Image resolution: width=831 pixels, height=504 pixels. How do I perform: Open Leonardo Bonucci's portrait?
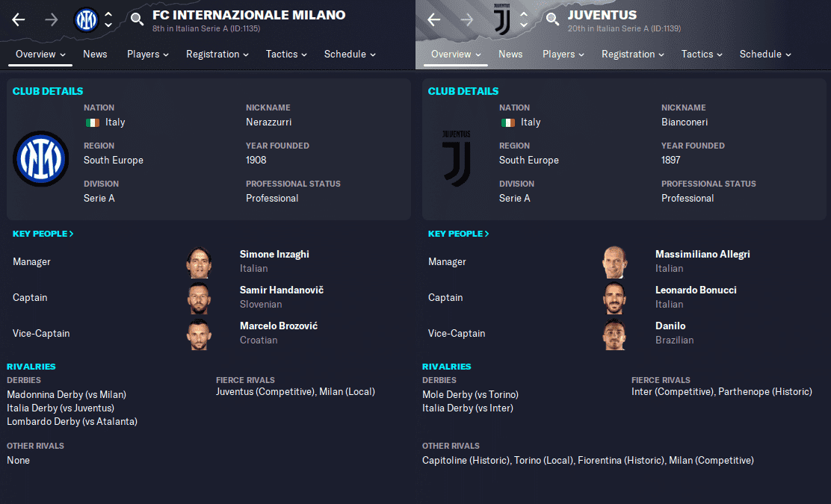click(615, 298)
